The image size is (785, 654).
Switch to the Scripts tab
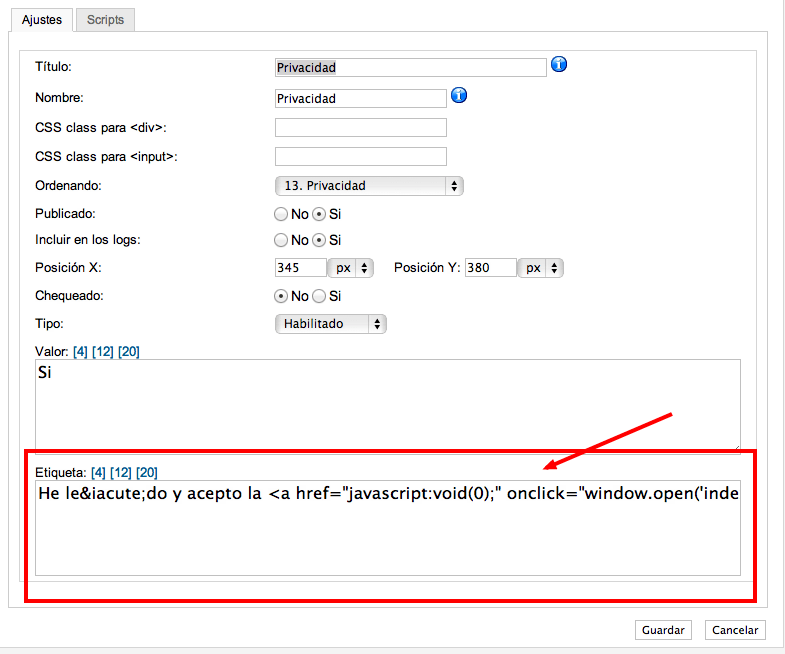click(x=105, y=20)
